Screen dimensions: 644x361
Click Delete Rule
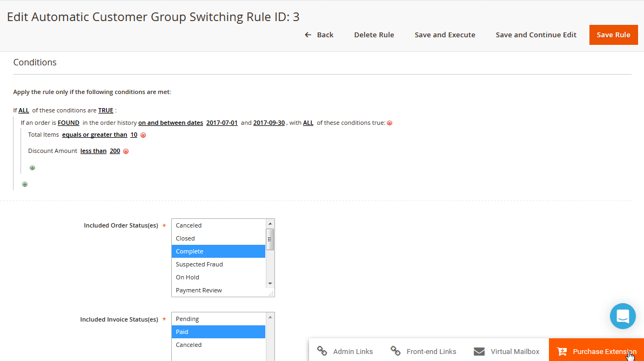pos(374,34)
